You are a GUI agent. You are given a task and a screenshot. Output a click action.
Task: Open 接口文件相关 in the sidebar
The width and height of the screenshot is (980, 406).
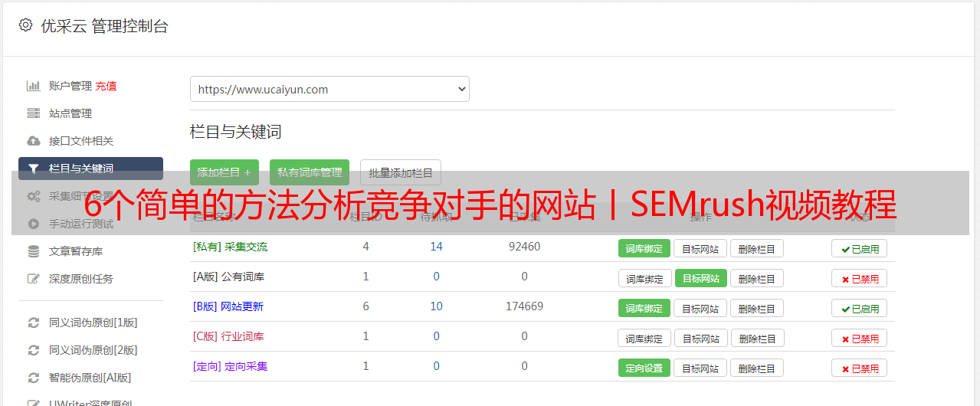click(81, 141)
